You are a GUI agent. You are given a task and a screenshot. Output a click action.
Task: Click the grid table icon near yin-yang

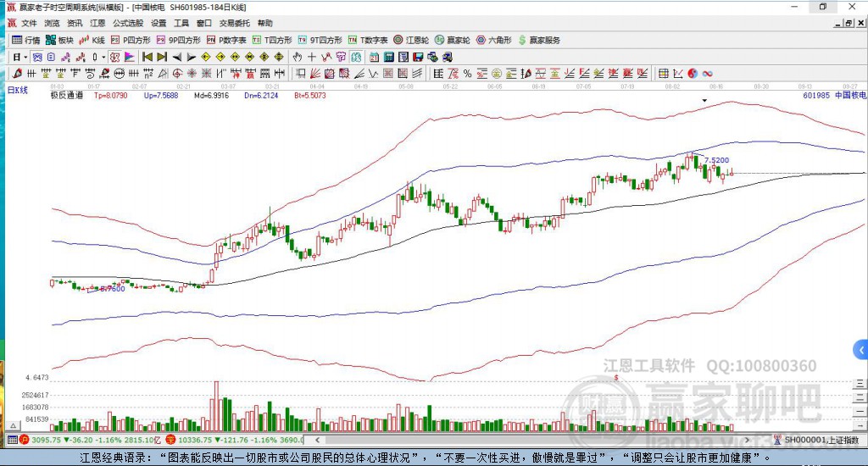tap(663, 73)
